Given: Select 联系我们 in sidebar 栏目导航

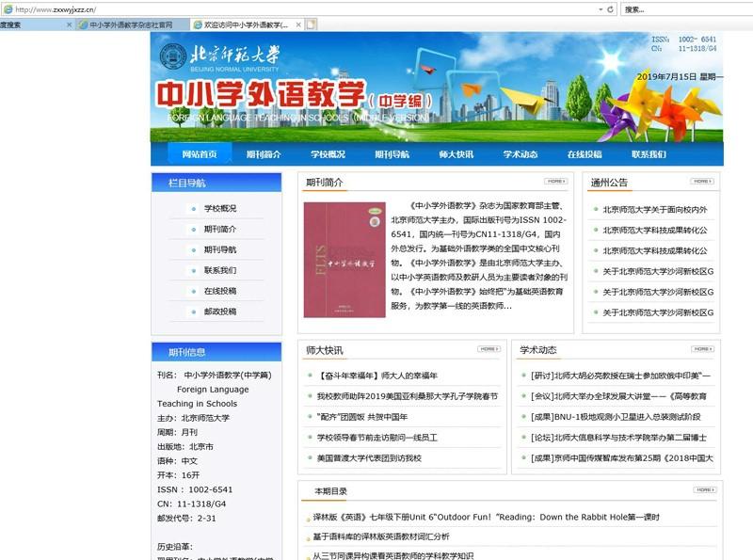Looking at the screenshot, I should [220, 270].
